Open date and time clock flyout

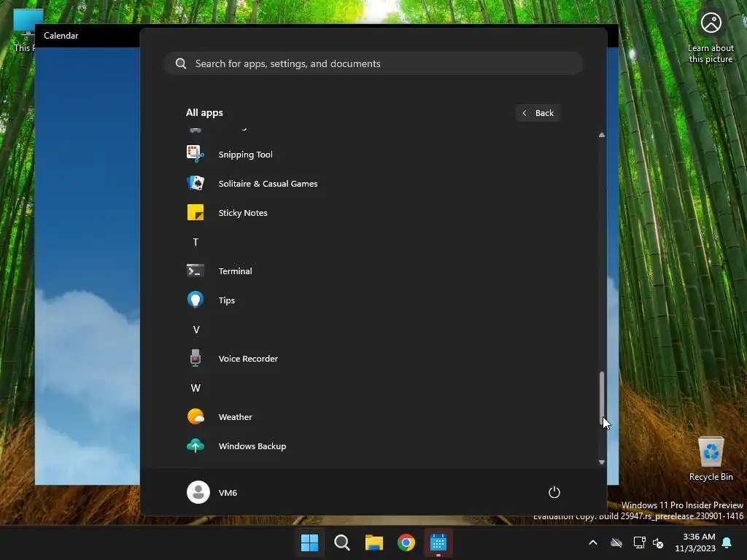tap(695, 542)
